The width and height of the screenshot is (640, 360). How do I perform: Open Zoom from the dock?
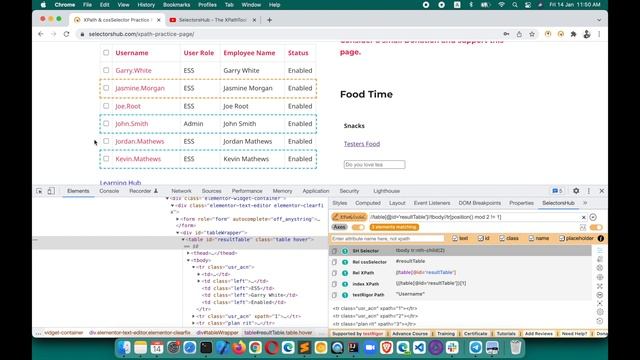(370, 347)
